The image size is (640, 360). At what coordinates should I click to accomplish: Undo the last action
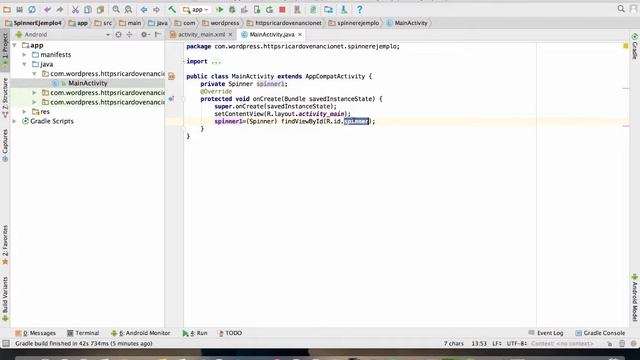tap(47, 9)
